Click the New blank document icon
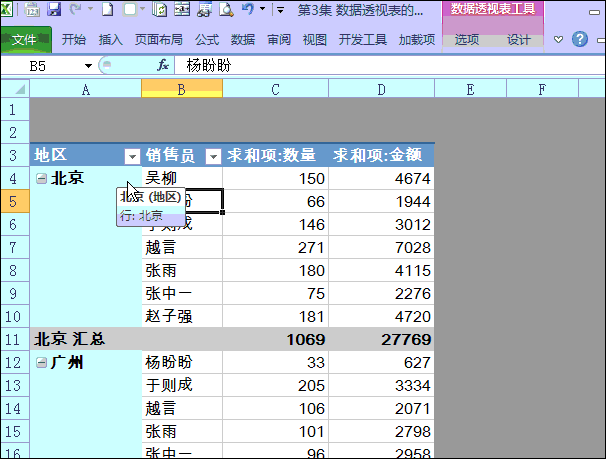This screenshot has height=459, width=606. [107, 9]
